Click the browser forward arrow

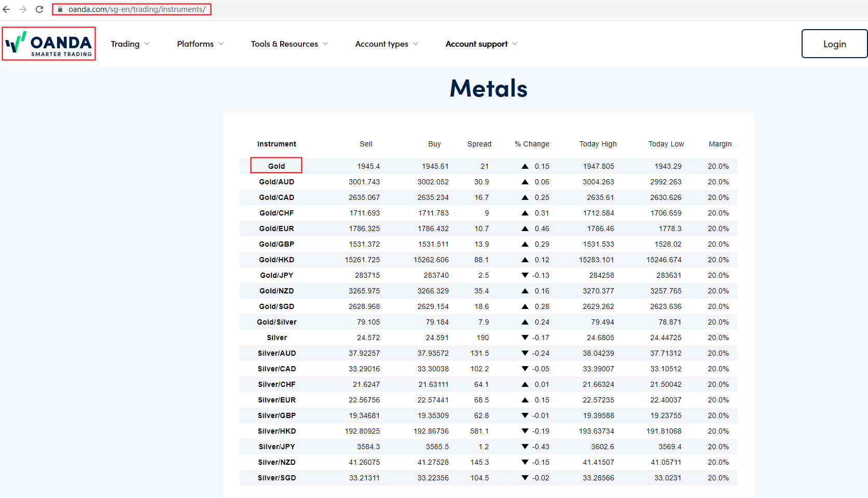23,9
